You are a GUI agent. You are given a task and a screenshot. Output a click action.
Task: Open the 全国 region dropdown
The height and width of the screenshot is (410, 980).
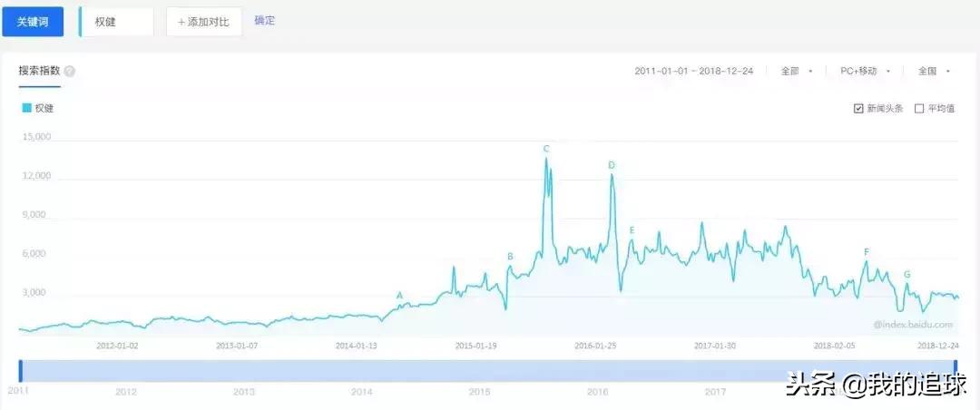click(x=934, y=71)
